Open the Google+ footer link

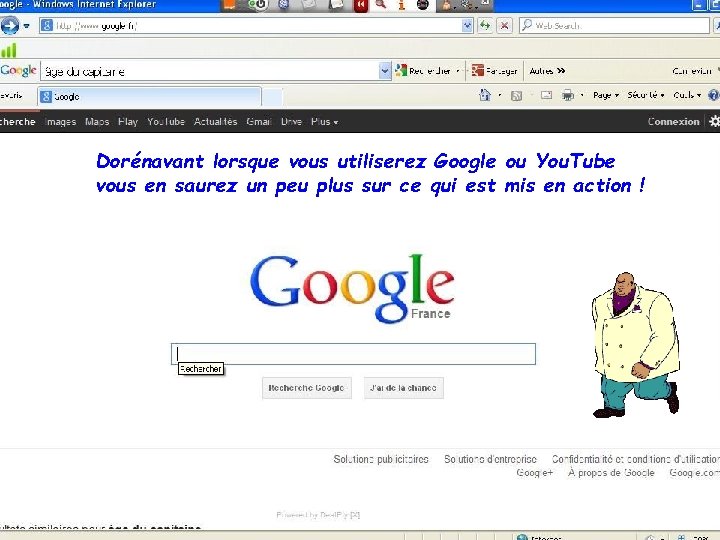(534, 473)
